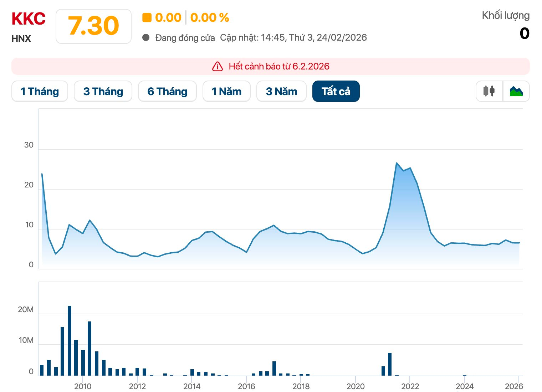This screenshot has width=542, height=392.
Task: Open the KKC ticker symbol
Action: pos(29,19)
